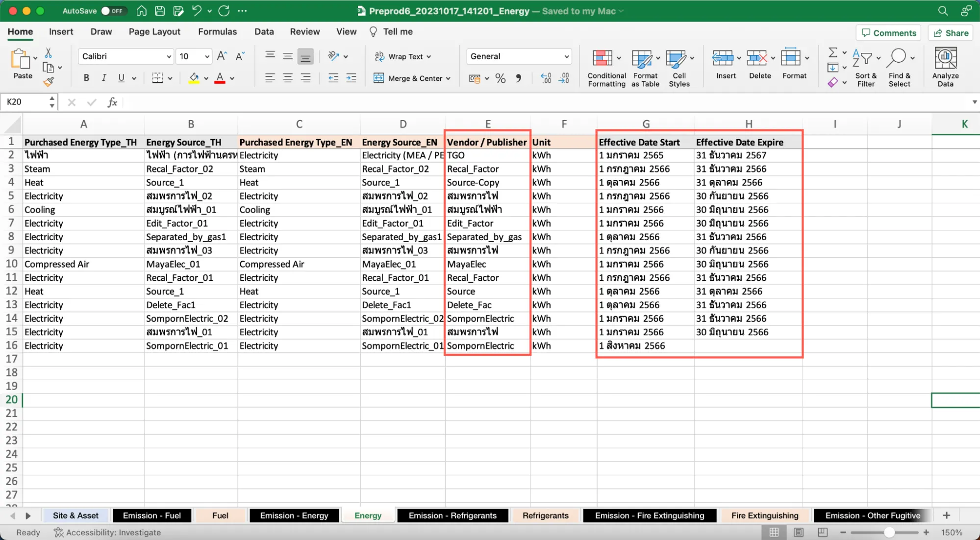The image size is (980, 540).
Task: Click the Conditional Formatting icon
Action: 603,58
